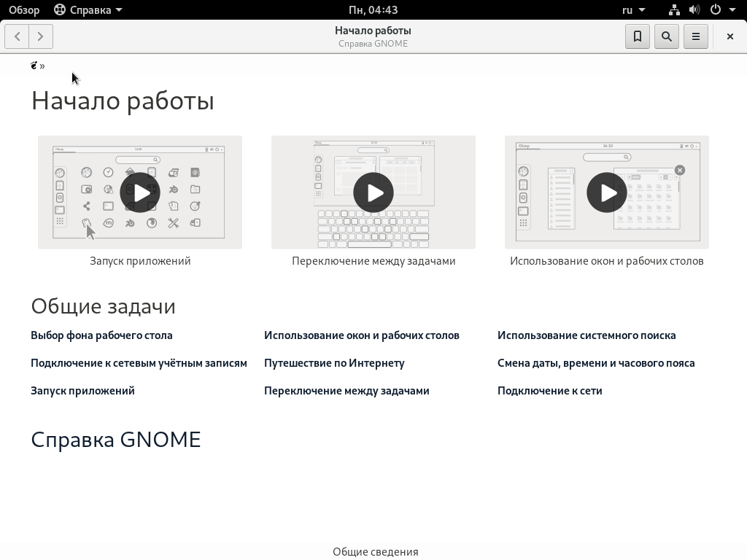Open link Подключение к сетевым учётным записям
This screenshot has width=747, height=560.
139,363
